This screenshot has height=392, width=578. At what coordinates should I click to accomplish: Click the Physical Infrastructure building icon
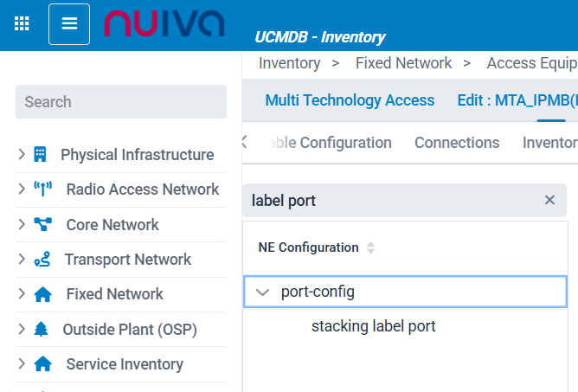coord(40,155)
